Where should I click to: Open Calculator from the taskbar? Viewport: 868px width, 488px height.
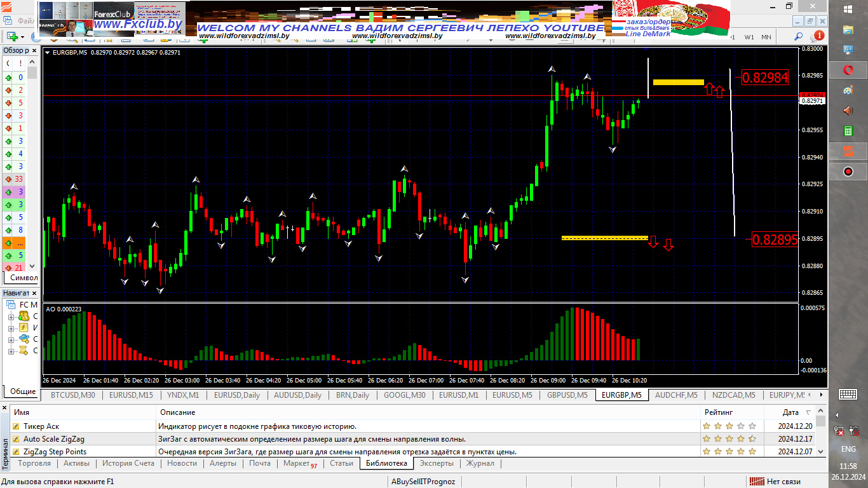tap(848, 132)
